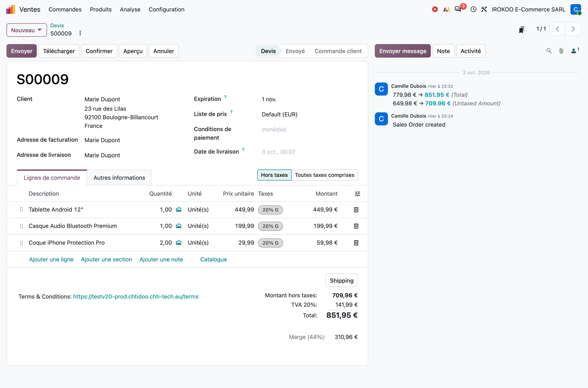This screenshot has height=388, width=588.
Task: Switch to the Autres informations tab
Action: 119,178
